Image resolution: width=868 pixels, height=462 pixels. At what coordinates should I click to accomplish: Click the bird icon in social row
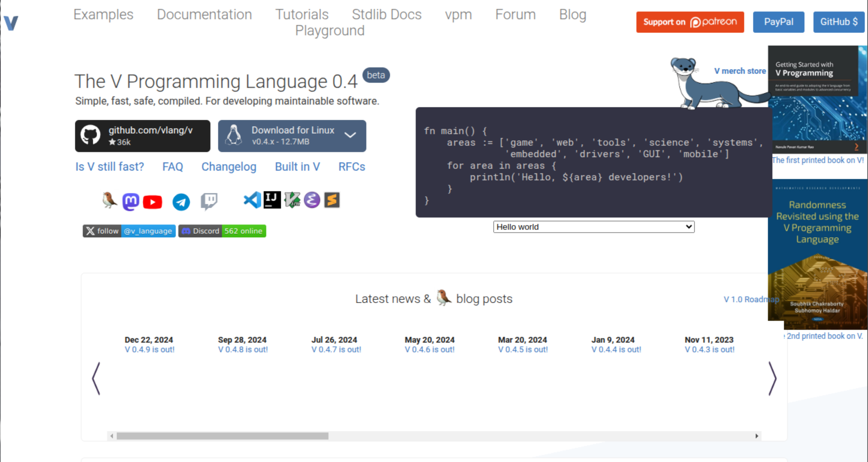109,201
